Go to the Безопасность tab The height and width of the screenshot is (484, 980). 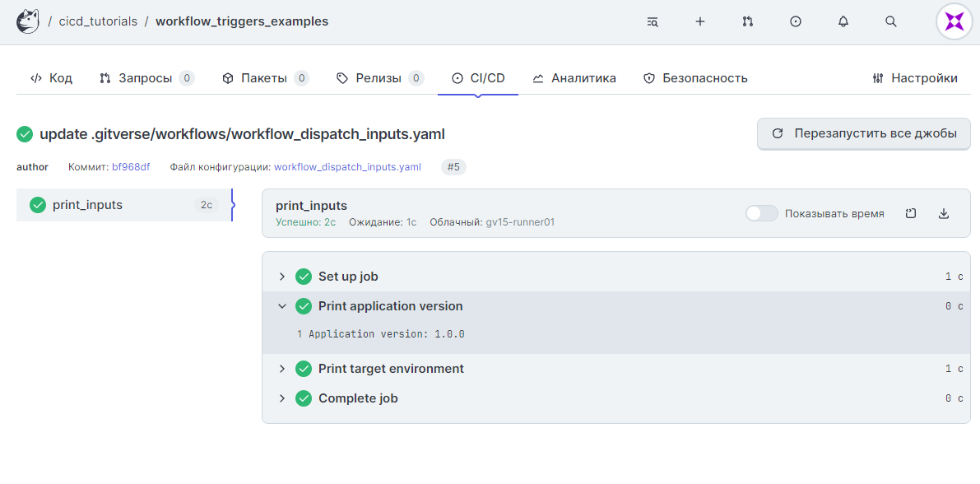point(695,78)
